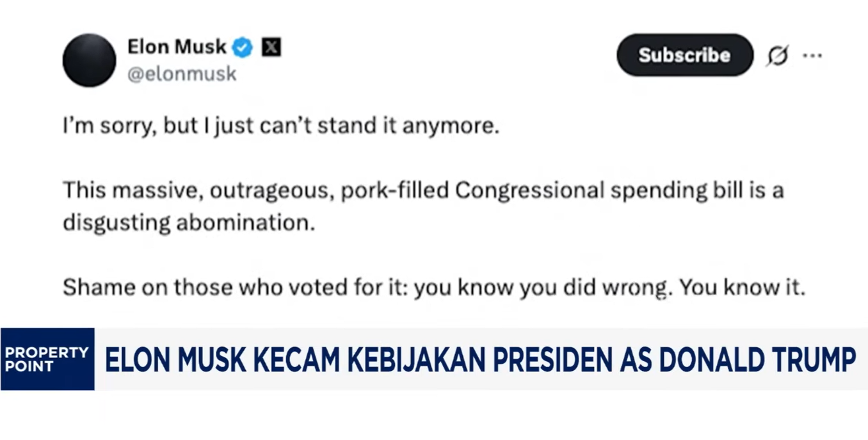Click the word "Congressional" in the post

[529, 191]
